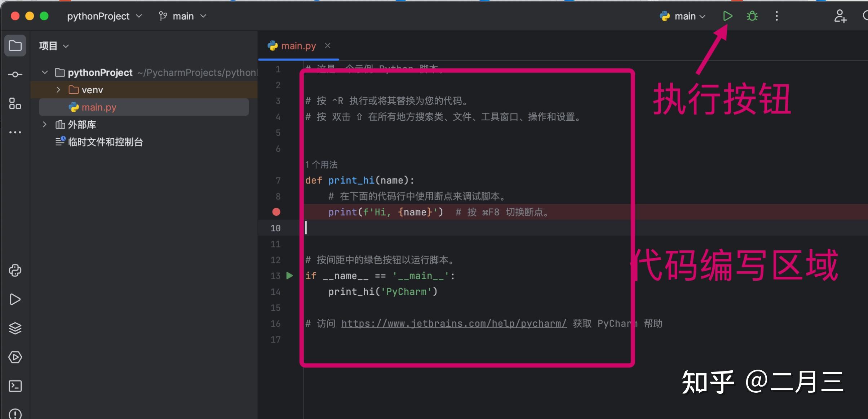Open the Run tool window from the sidebar
Screen dimensions: 868x419
tap(15, 299)
